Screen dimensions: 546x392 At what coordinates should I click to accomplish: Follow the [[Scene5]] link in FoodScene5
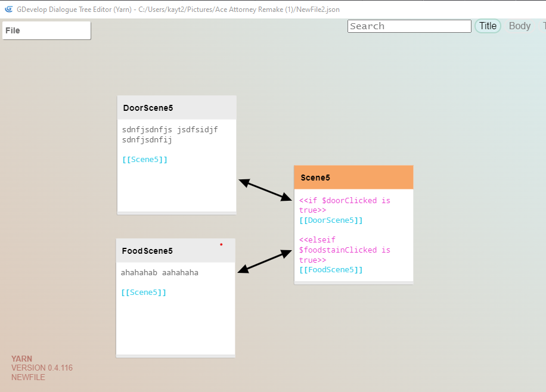144,292
